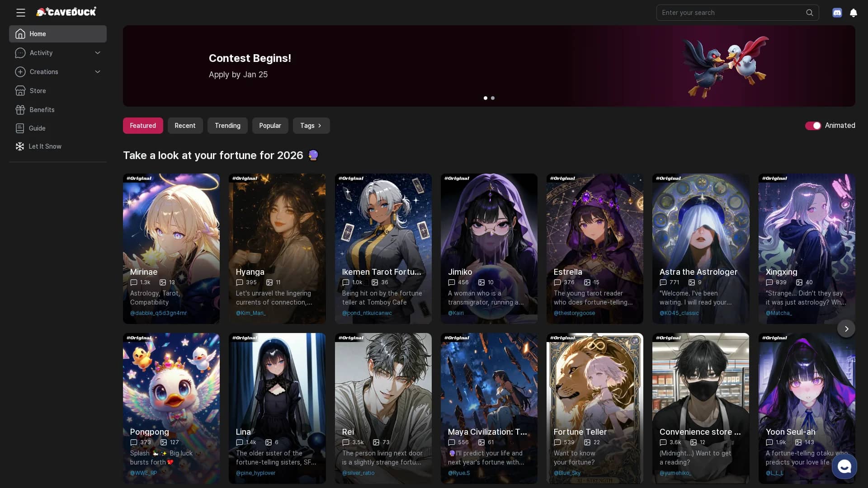Click Rei's image count icon

[376, 442]
